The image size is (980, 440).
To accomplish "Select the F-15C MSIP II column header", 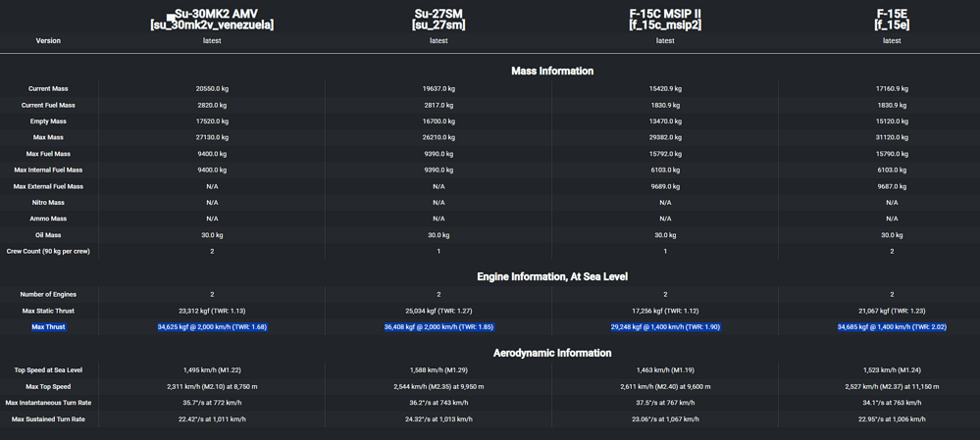I will pyautogui.click(x=665, y=20).
